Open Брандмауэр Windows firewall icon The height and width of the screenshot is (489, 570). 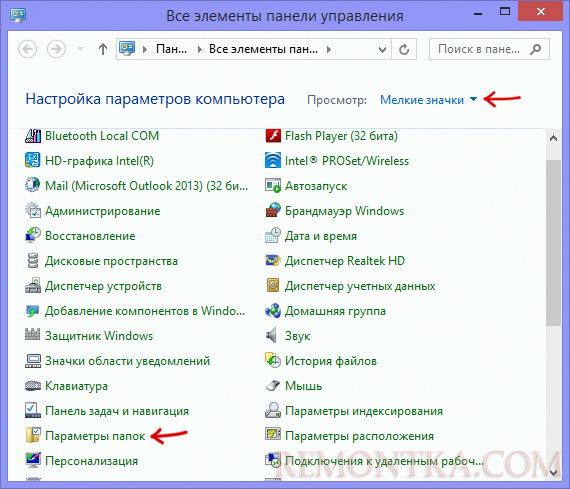273,211
